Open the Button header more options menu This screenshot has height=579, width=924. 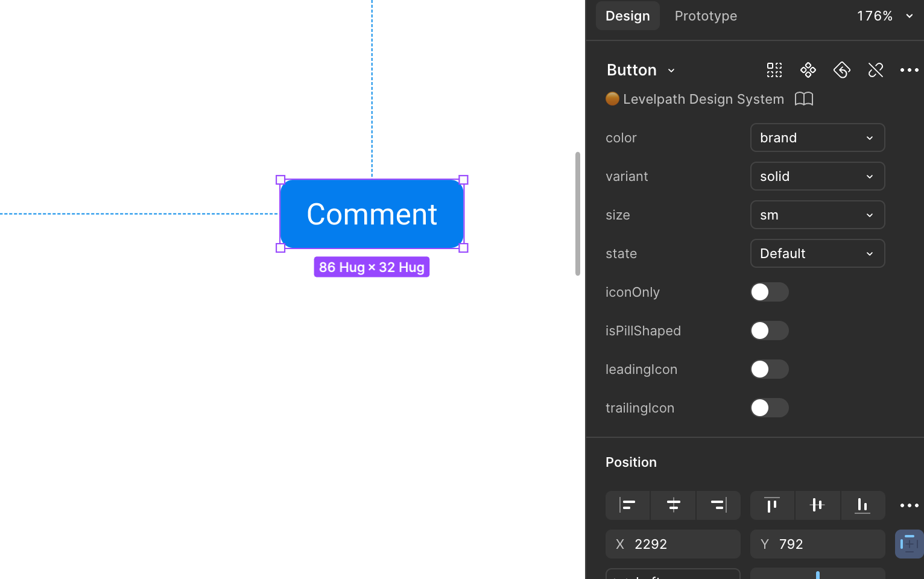(x=910, y=70)
